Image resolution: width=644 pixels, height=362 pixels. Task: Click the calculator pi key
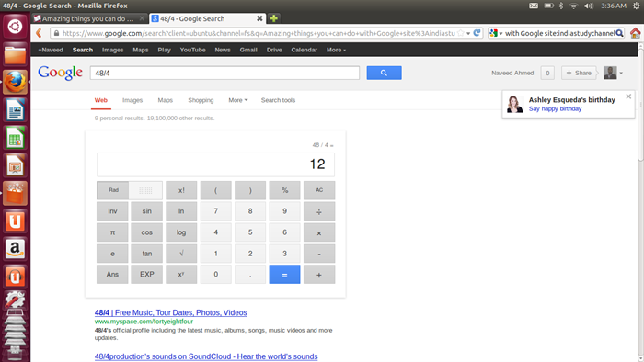coord(112,232)
